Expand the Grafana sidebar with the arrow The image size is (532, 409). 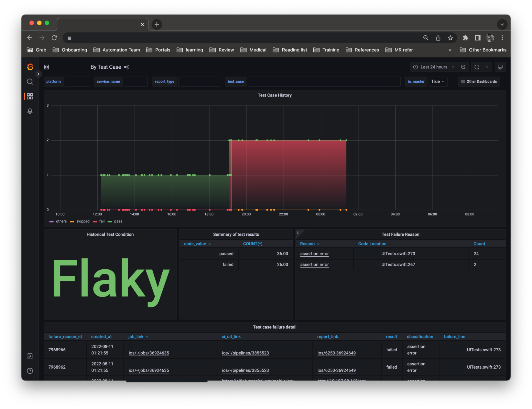[38, 74]
